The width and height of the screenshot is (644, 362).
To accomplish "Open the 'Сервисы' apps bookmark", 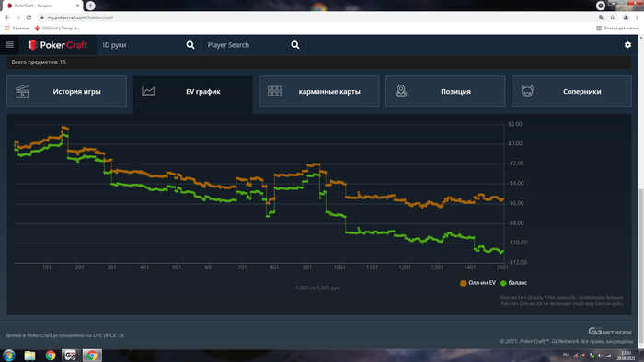I will coord(17,28).
